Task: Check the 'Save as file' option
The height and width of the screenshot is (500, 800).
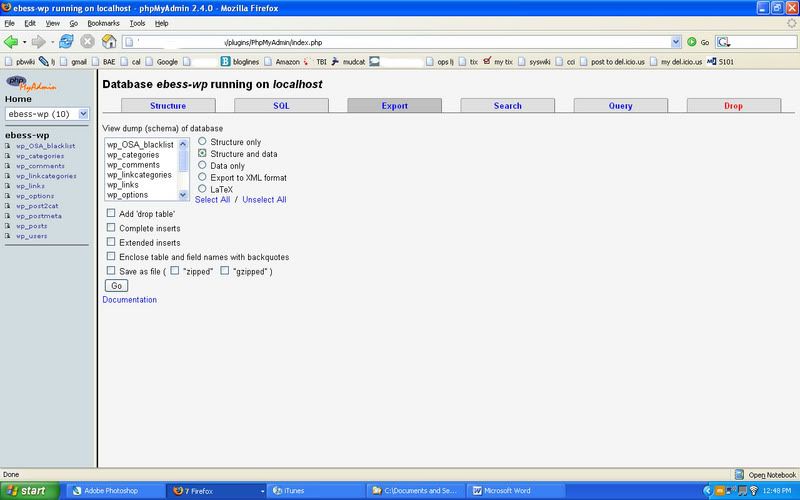Action: pos(111,271)
